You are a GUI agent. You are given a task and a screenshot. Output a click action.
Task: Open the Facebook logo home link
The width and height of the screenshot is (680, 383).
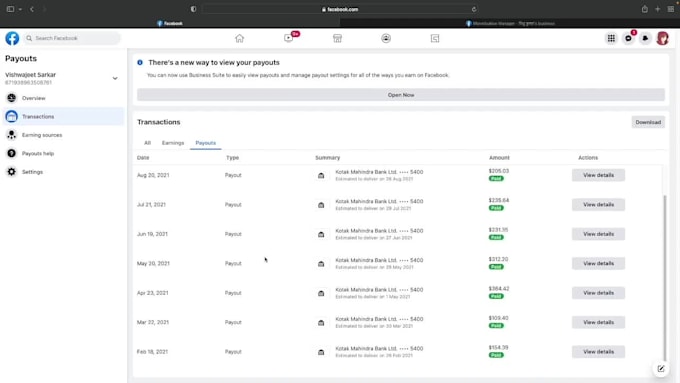pos(12,38)
